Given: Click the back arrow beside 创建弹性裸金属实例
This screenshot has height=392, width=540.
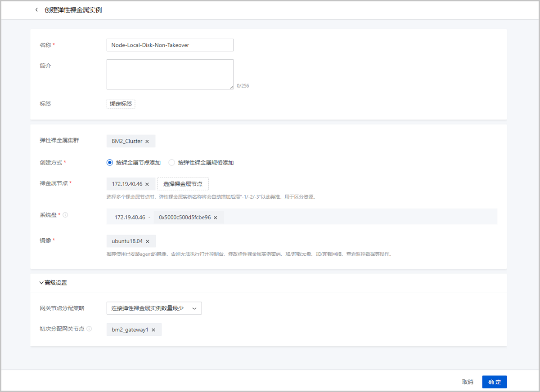Looking at the screenshot, I should pos(36,10).
